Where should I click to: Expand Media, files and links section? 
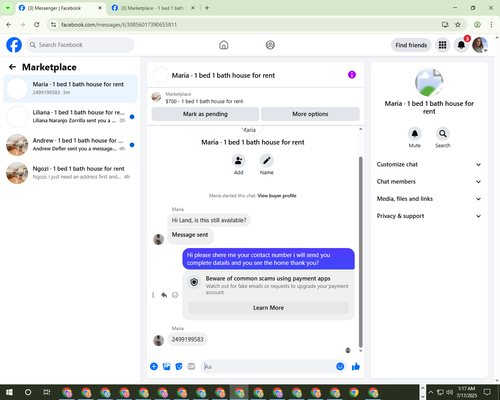pyautogui.click(x=429, y=199)
